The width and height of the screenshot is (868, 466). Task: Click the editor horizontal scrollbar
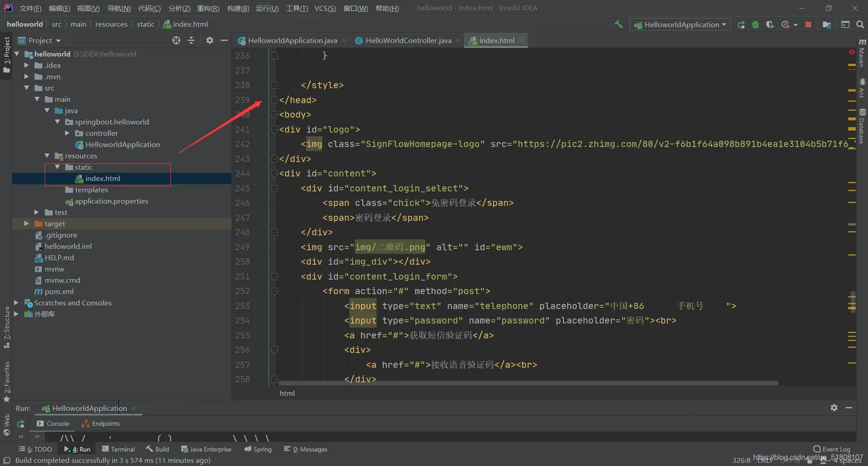(x=528, y=383)
